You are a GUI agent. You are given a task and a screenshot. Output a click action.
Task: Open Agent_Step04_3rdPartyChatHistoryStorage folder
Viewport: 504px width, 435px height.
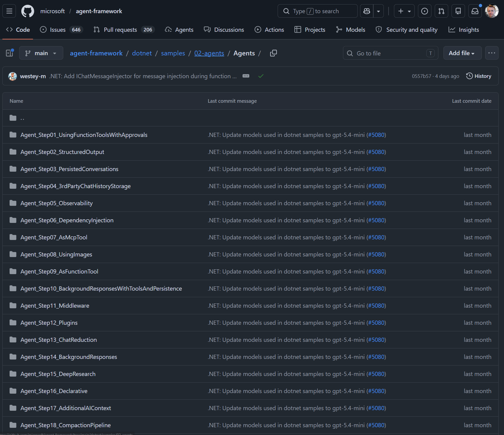[x=76, y=186]
